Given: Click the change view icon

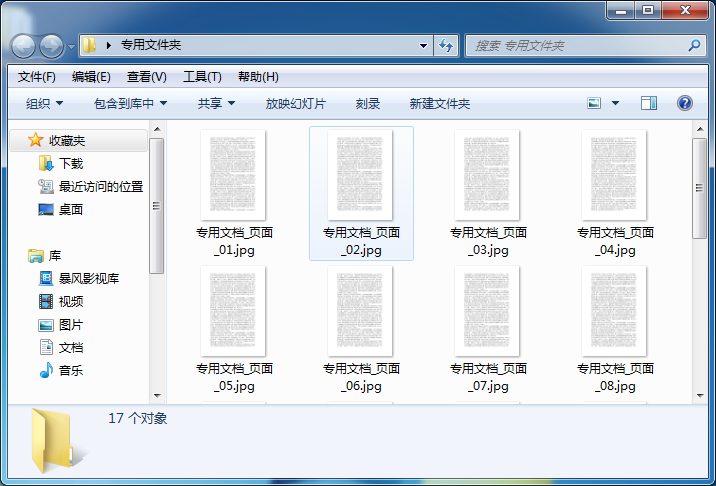Looking at the screenshot, I should (594, 103).
